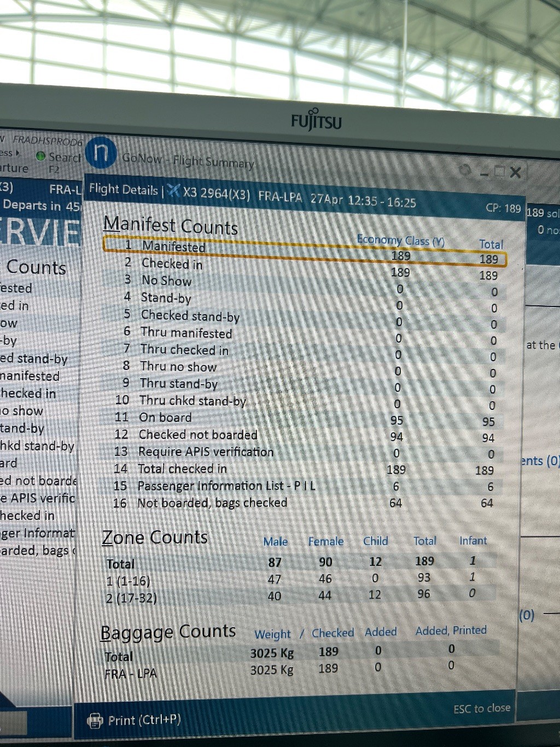Select Not boarded, bags checked row
Screen dimensions: 560x747
[212, 502]
